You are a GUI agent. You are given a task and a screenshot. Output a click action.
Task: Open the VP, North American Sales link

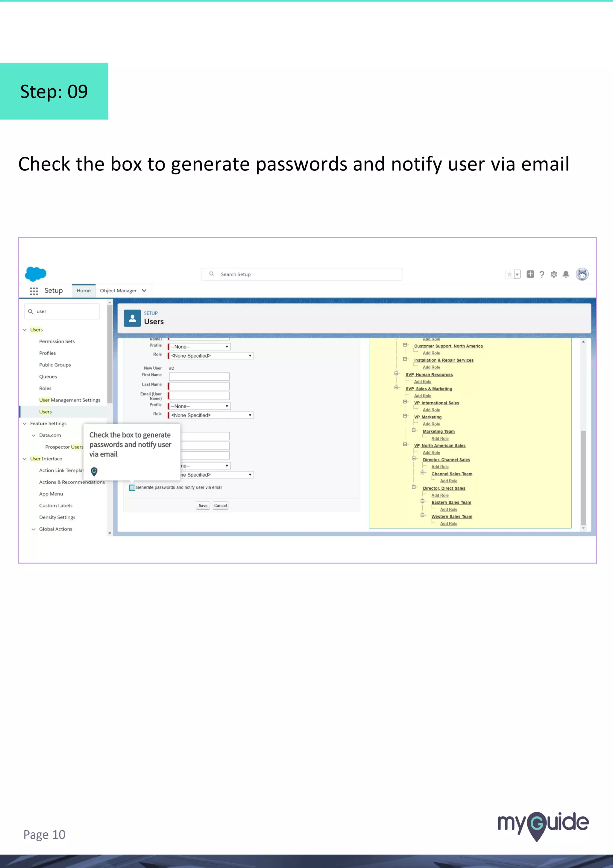point(440,446)
